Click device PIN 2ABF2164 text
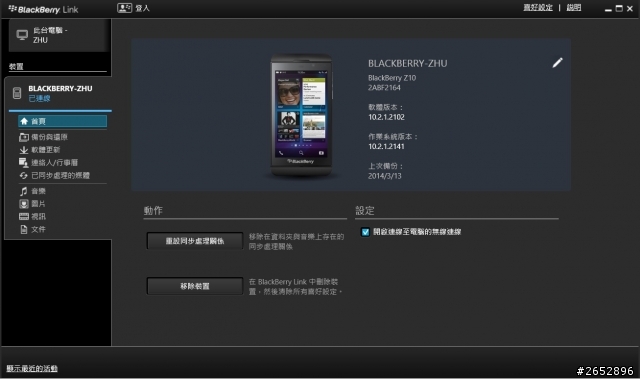Screen dimensions: 640x379 click(384, 88)
